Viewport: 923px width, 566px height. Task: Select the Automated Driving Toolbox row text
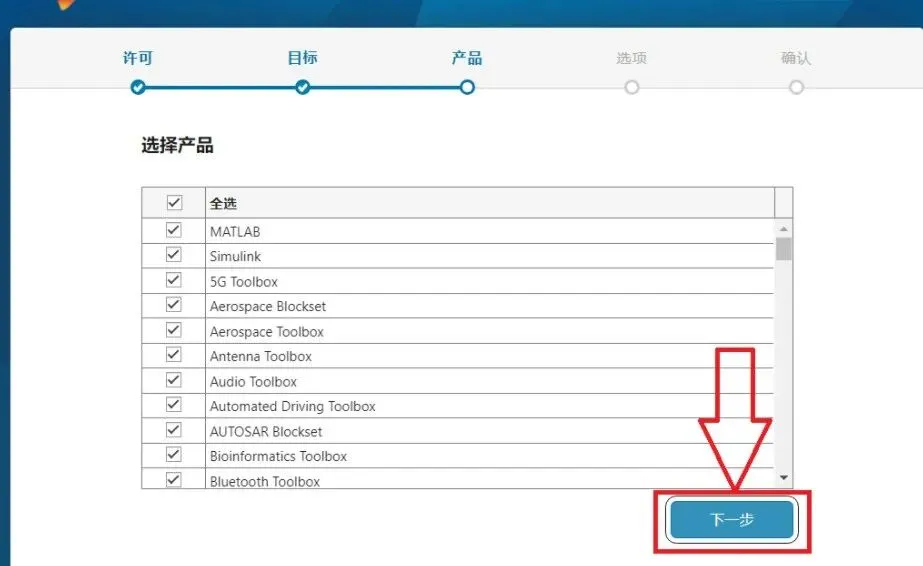(293, 407)
